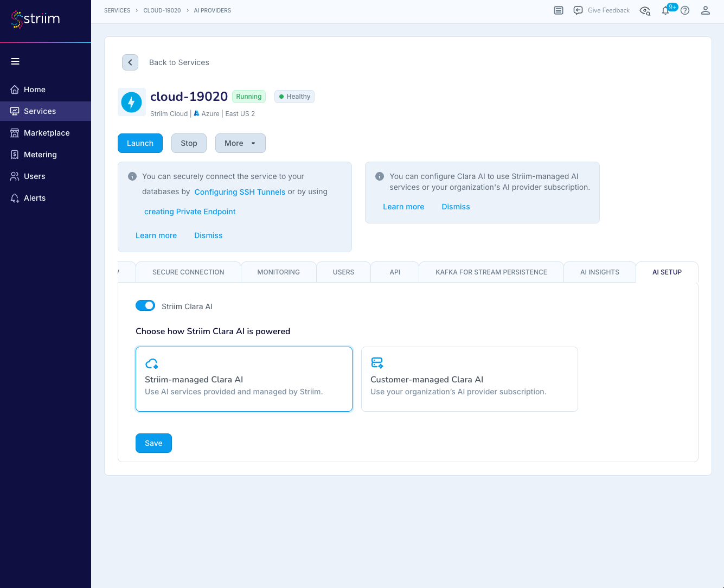Click the cloud icon on Striim-managed card
Screen dimensions: 724x588
[x=152, y=363]
